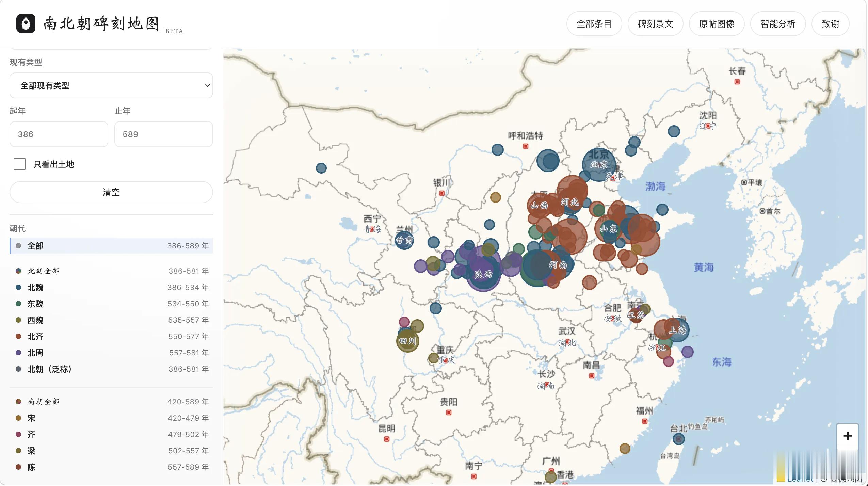Click the large blue marker west of 北京
The width and height of the screenshot is (868, 486).
pos(548,161)
